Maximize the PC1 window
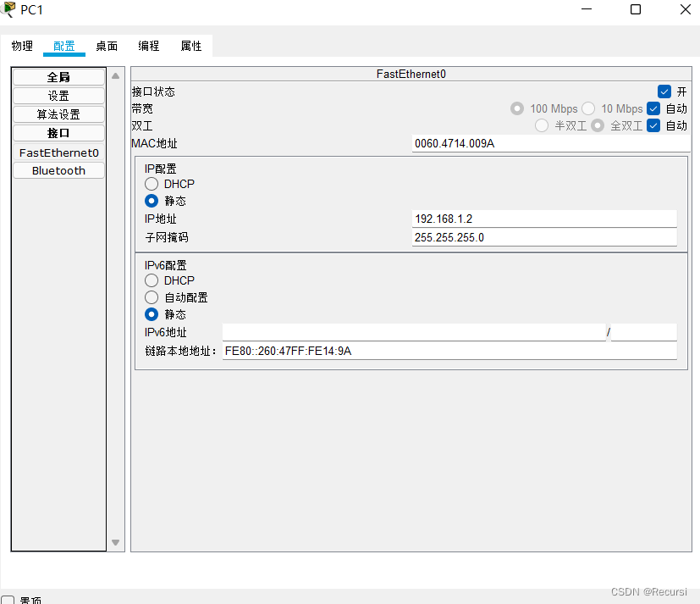Viewport: 700px width, 604px height. pos(636,9)
